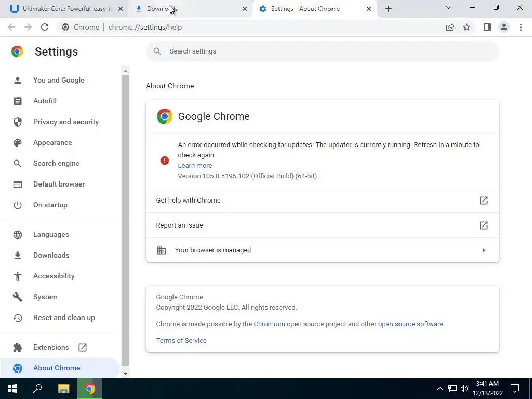
Task: Click the sidebar scrollbar thumb
Action: pos(126,220)
